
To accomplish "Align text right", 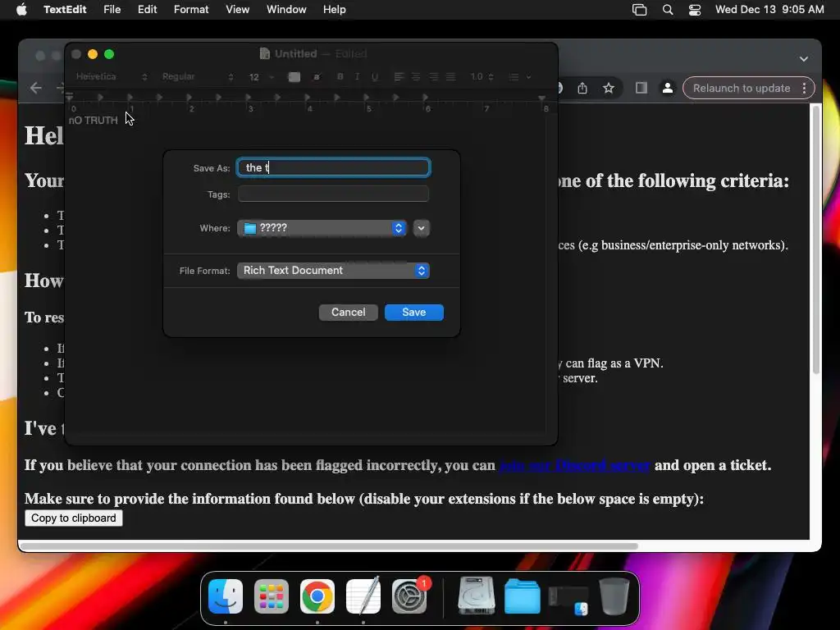I will pos(433,76).
